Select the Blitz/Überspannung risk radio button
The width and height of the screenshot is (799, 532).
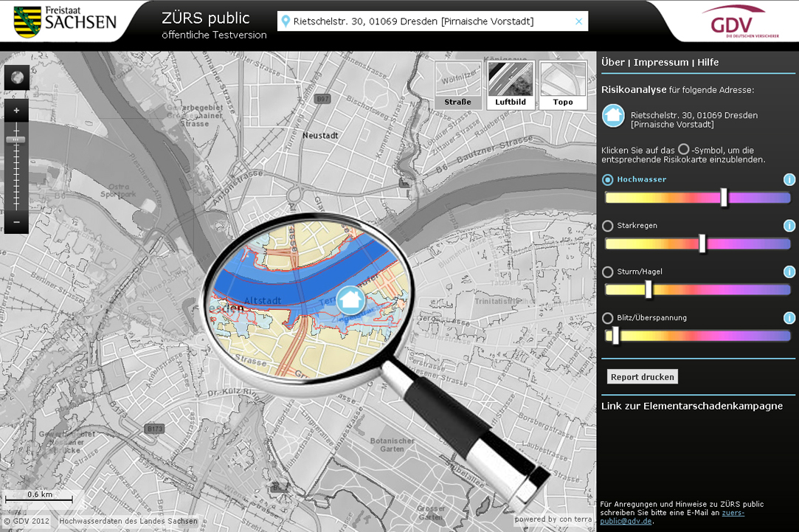tap(607, 318)
